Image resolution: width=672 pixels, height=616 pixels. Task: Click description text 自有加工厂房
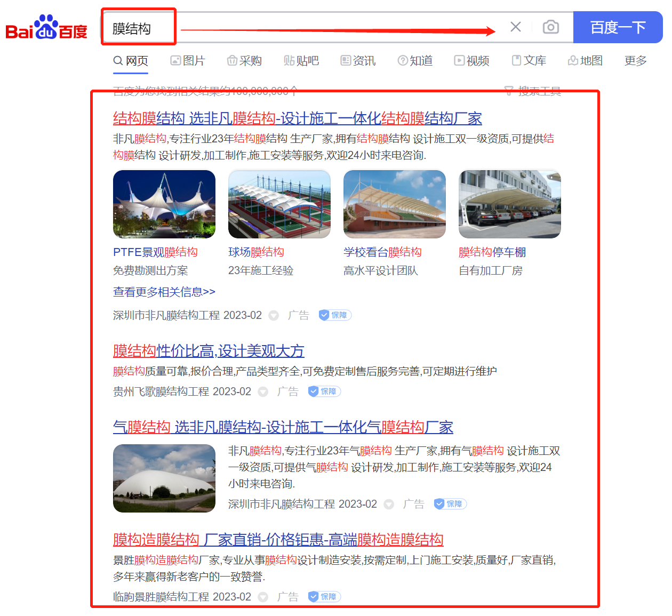(x=491, y=271)
